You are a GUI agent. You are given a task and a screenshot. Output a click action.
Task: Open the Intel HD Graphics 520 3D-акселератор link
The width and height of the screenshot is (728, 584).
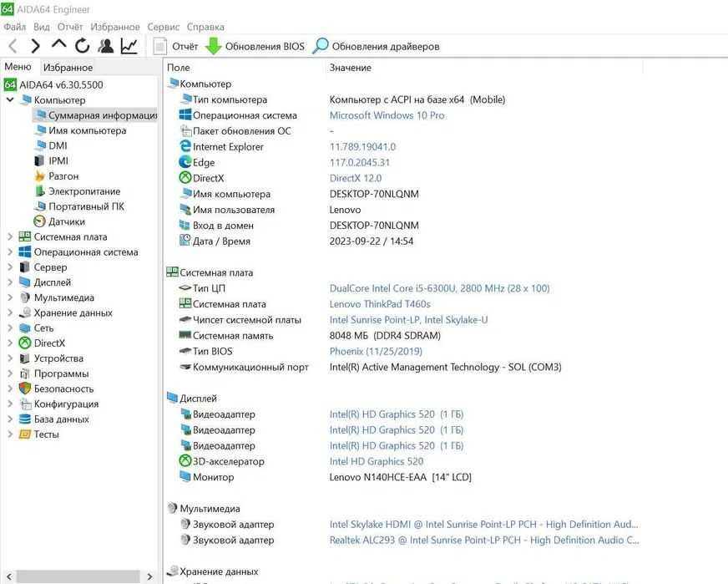point(376,461)
